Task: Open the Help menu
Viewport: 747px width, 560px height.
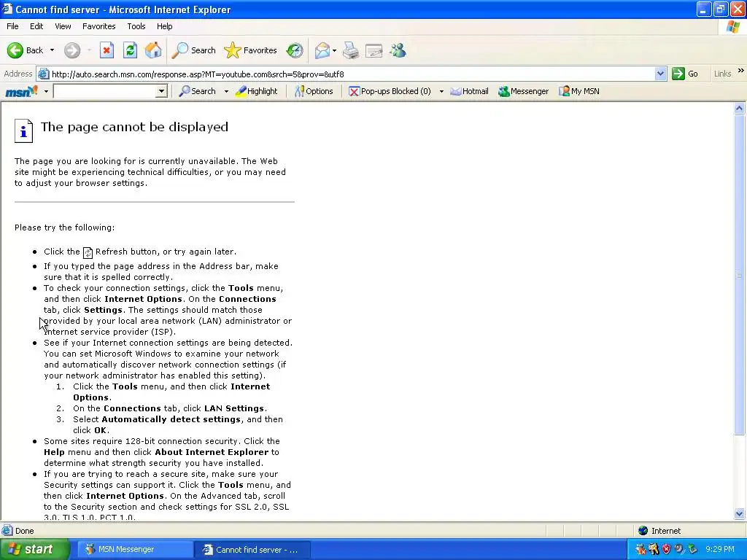Action: pos(164,26)
